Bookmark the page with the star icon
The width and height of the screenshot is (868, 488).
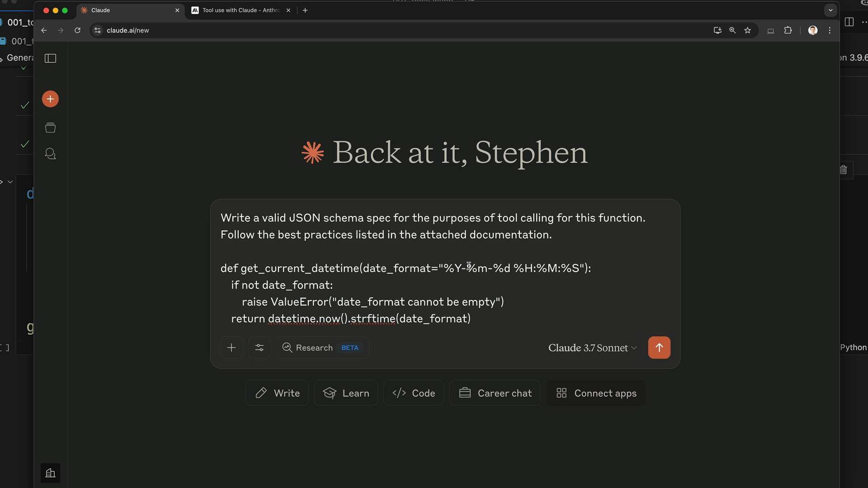point(747,30)
